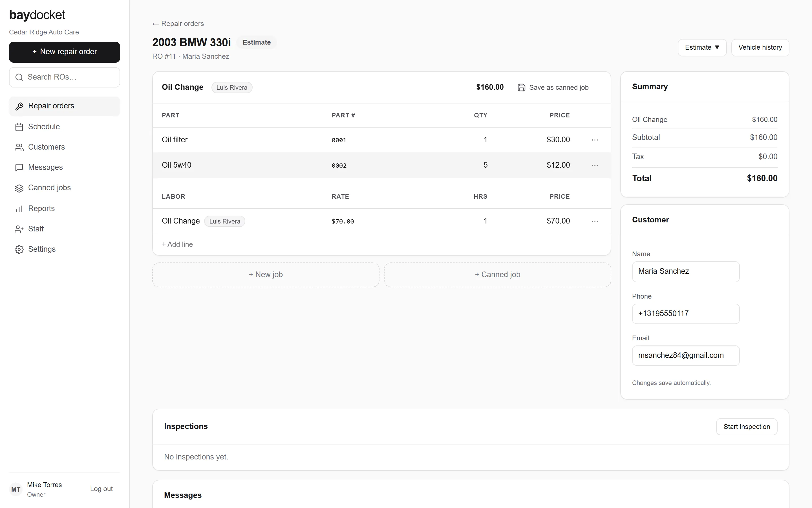The height and width of the screenshot is (508, 812).
Task: Log out of the account
Action: click(x=101, y=489)
